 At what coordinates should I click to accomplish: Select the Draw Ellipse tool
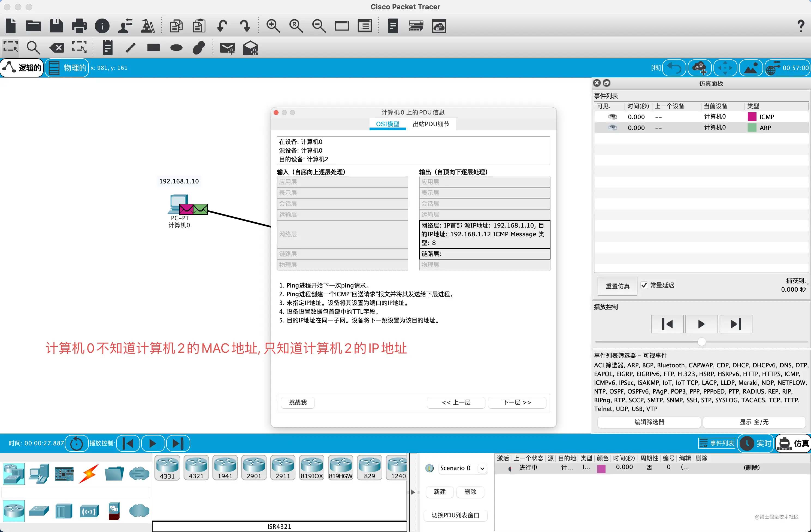[x=176, y=48]
